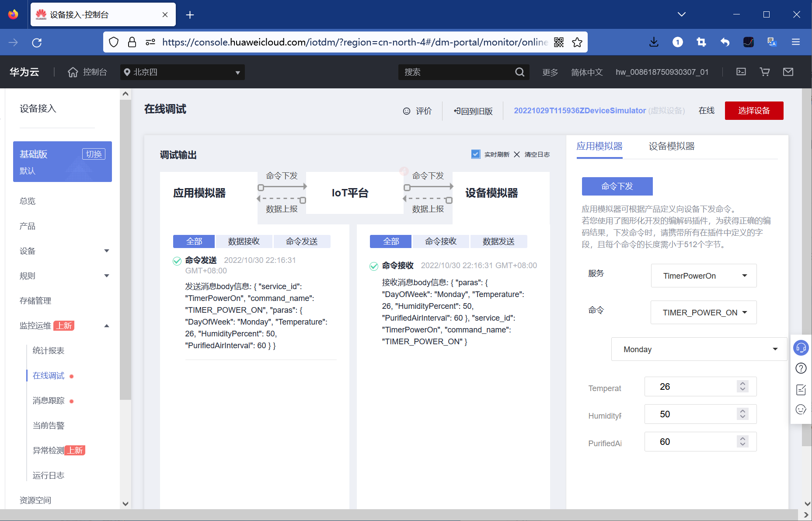Open the feedback edit icon on right sidebar

click(801, 389)
